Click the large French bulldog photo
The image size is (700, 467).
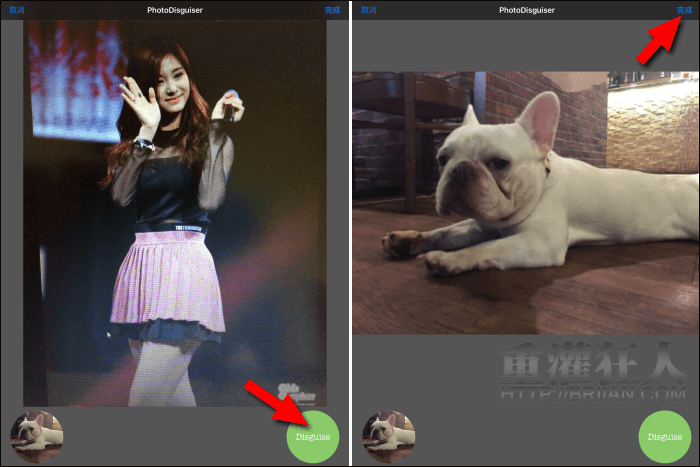[x=525, y=202]
